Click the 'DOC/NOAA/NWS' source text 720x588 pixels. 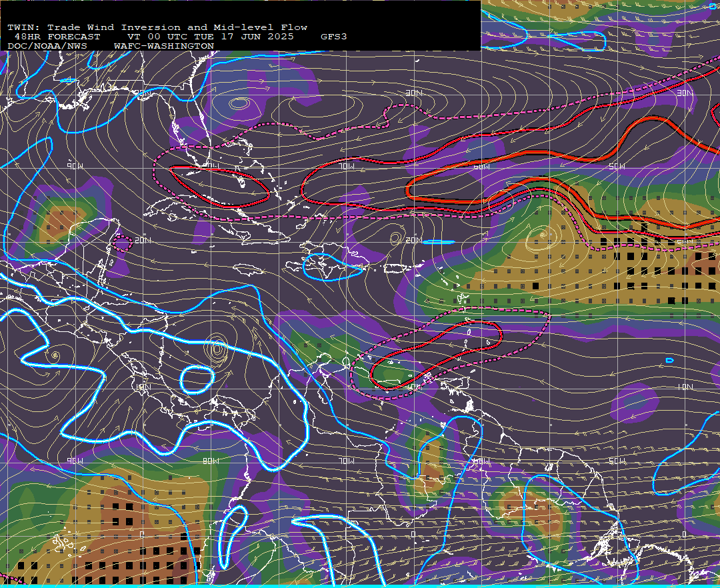pyautogui.click(x=47, y=46)
